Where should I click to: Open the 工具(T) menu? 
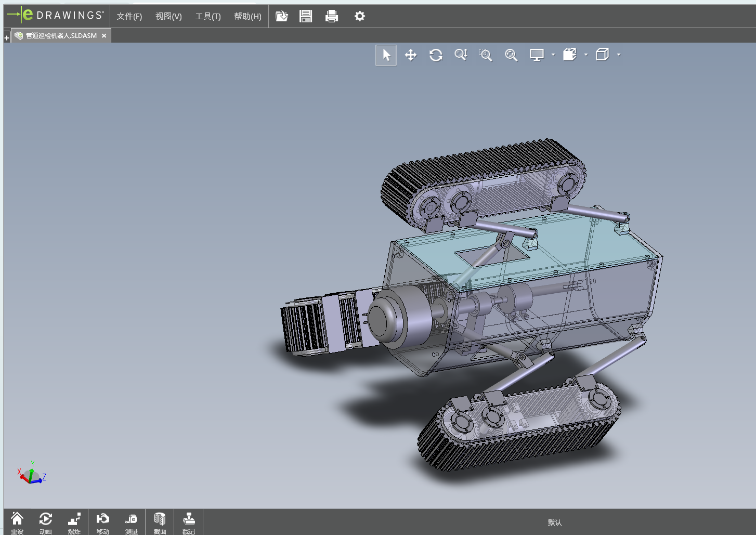(x=208, y=17)
